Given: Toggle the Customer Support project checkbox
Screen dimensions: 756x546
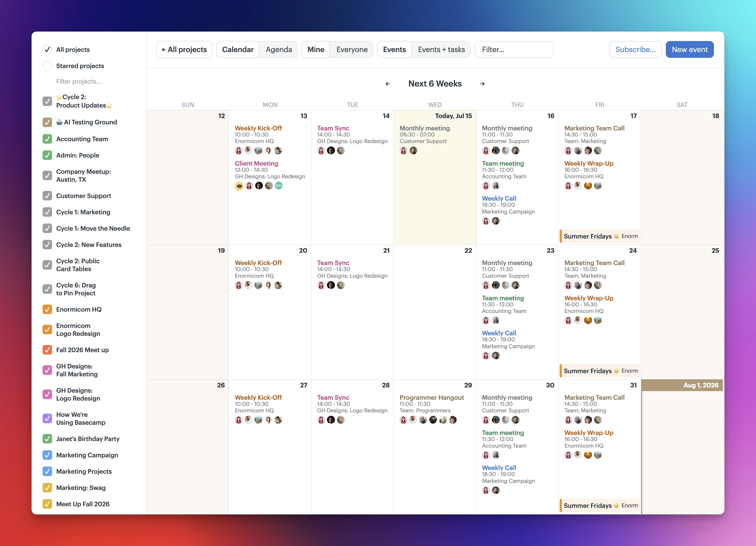Looking at the screenshot, I should tap(47, 196).
